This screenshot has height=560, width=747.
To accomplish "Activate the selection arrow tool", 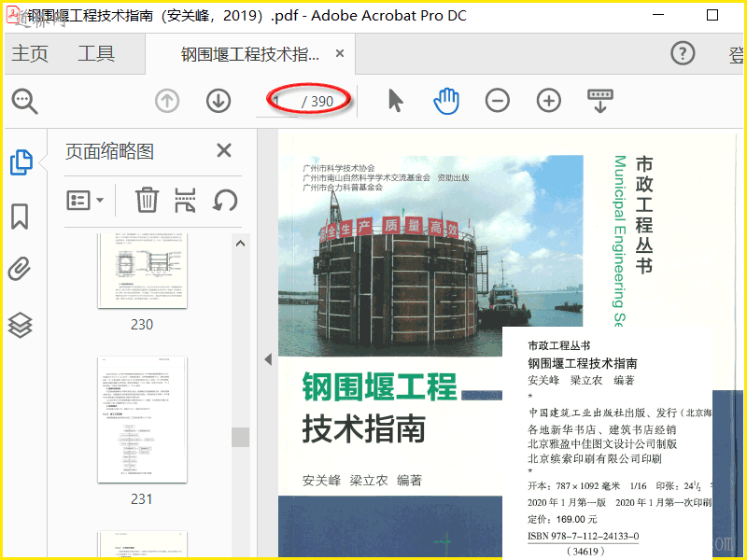I will pos(395,101).
